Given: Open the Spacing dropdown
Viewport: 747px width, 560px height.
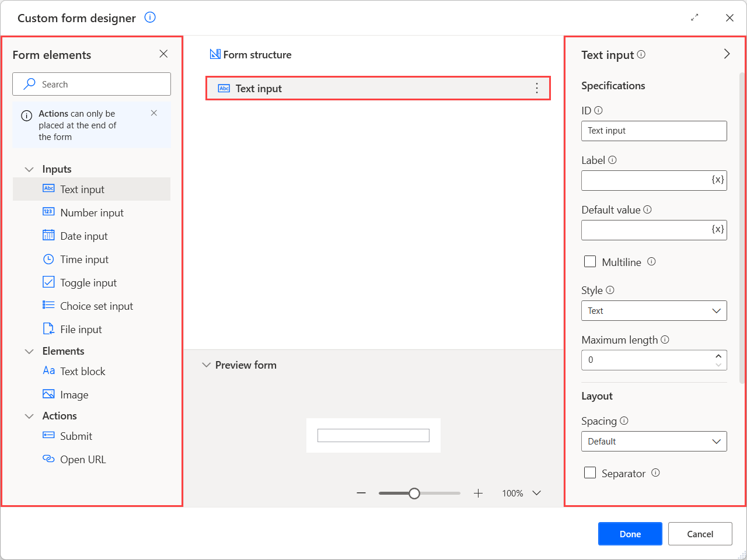Looking at the screenshot, I should point(654,441).
